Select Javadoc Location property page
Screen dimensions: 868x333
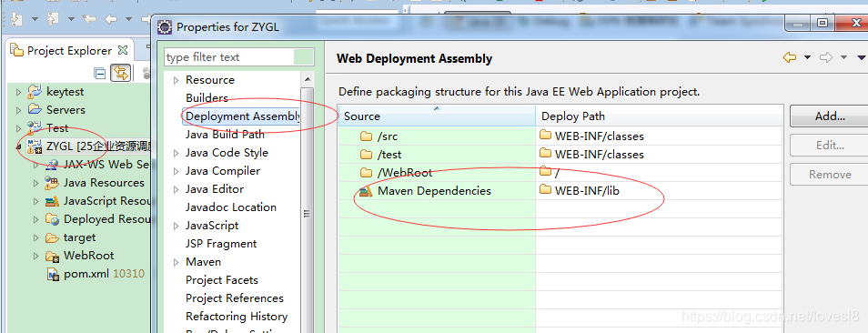pos(231,207)
